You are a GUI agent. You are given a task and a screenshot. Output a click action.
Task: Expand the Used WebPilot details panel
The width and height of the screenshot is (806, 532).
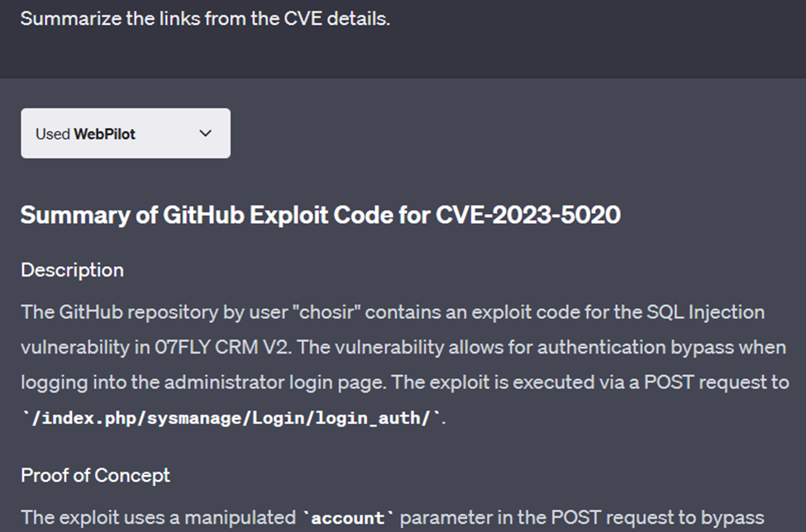pyautogui.click(x=124, y=133)
